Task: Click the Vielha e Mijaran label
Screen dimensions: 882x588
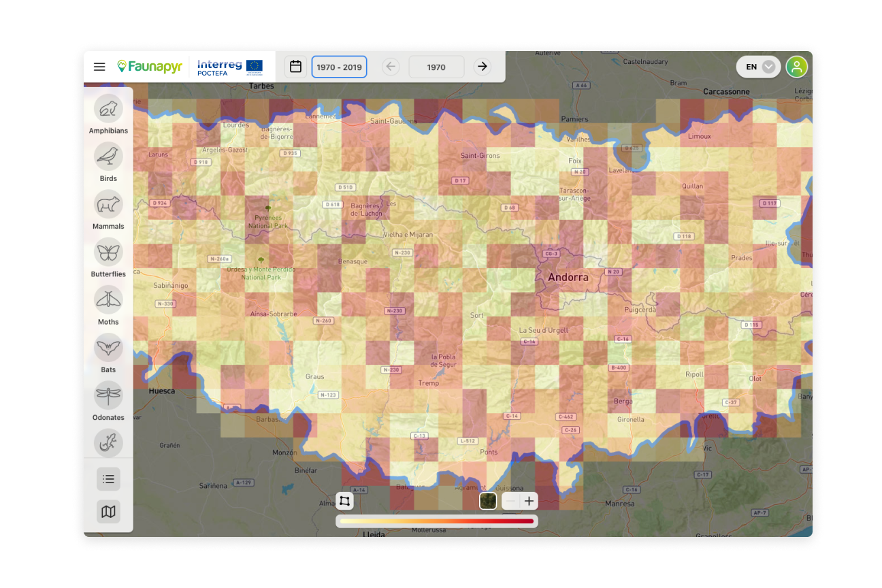Action: coord(408,234)
